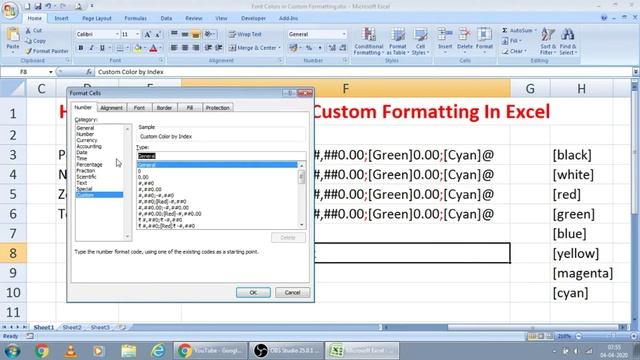The width and height of the screenshot is (640, 360).
Task: Click the Type list vertical scrollbar
Action: [x=302, y=195]
